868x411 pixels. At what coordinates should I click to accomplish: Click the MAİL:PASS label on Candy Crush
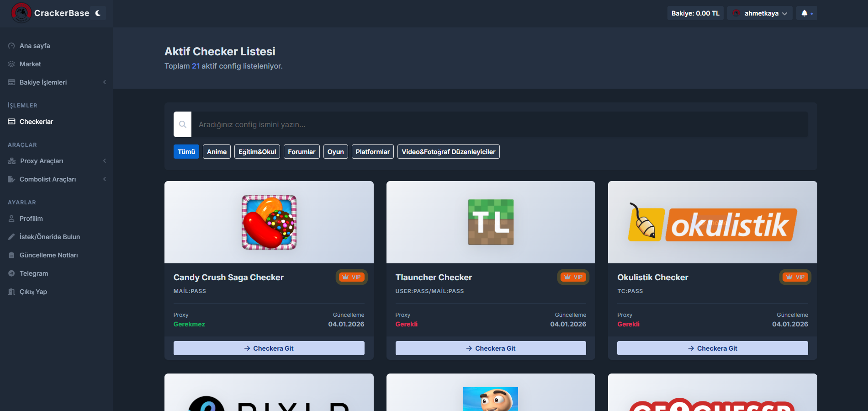(190, 291)
